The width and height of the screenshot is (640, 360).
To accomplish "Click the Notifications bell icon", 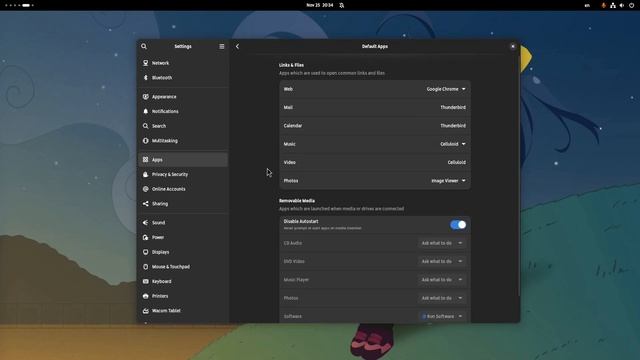I will 146,111.
